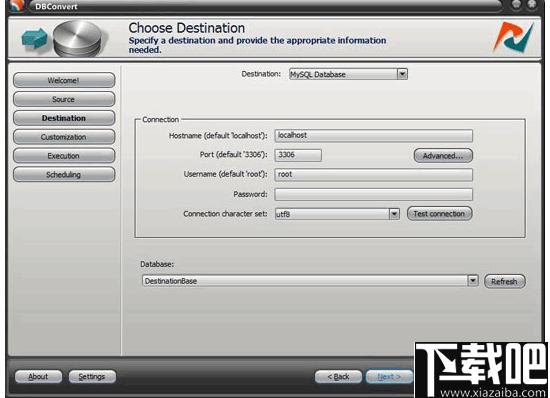This screenshot has height=398, width=550.
Task: Click the DBConvert app icon in title bar
Action: (17, 5)
